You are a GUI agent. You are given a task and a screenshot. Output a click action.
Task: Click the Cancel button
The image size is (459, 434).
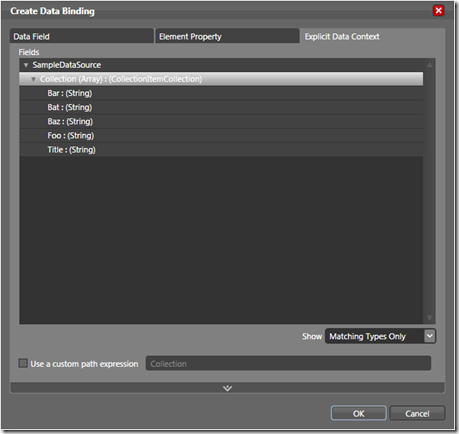tap(417, 413)
